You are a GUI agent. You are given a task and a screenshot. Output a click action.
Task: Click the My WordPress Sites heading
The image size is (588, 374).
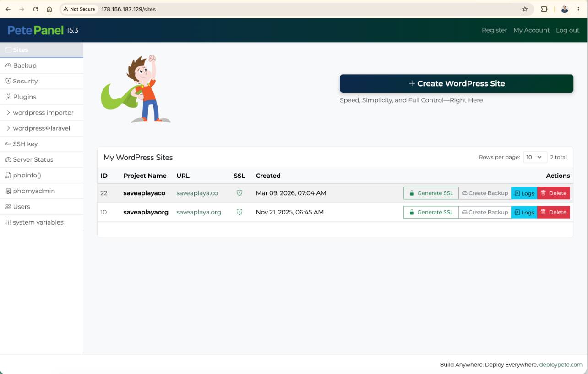tap(138, 157)
